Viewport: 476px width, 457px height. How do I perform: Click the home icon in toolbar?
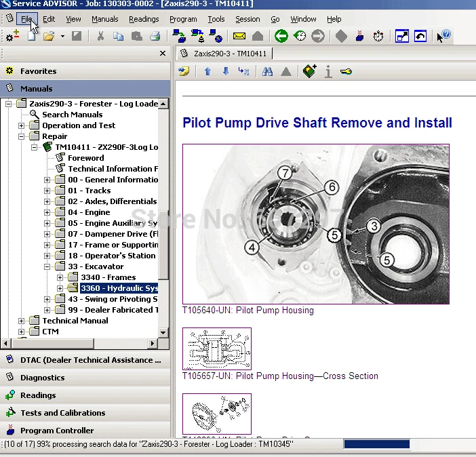(x=258, y=36)
